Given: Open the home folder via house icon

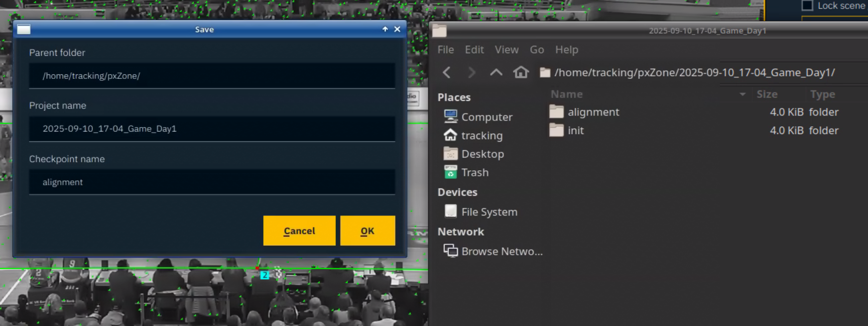Looking at the screenshot, I should pyautogui.click(x=521, y=73).
